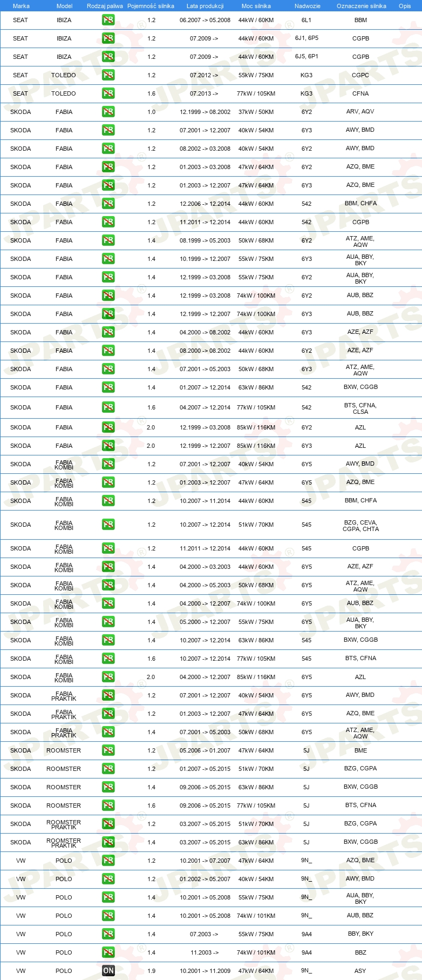Click the PB fuel icon for VW Polo 9A4 BBZ

pos(108,952)
